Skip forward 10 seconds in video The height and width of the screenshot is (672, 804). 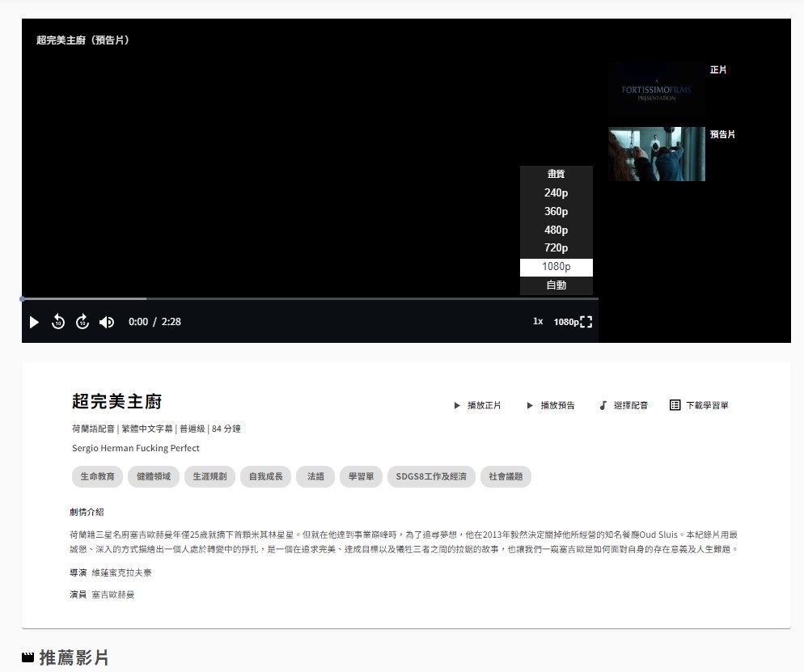point(83,322)
